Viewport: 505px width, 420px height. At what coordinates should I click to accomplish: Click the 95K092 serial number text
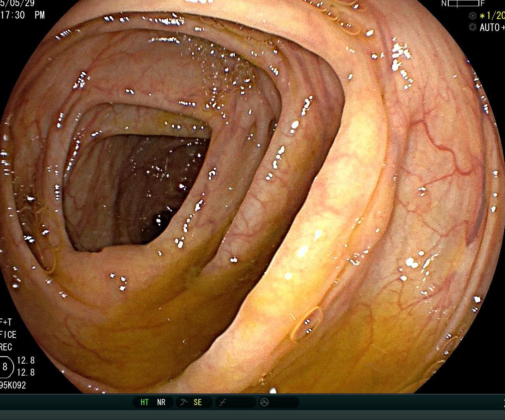click(x=13, y=385)
